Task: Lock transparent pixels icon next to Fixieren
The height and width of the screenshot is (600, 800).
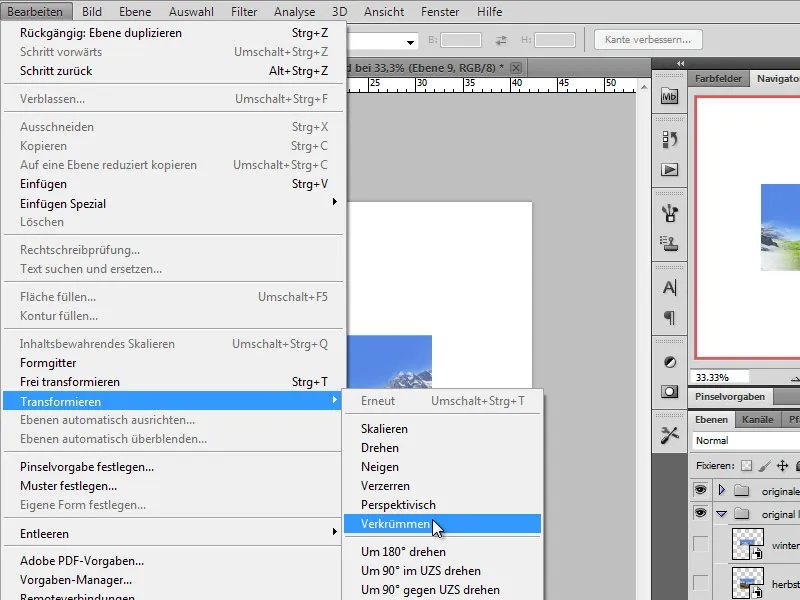Action: 746,465
